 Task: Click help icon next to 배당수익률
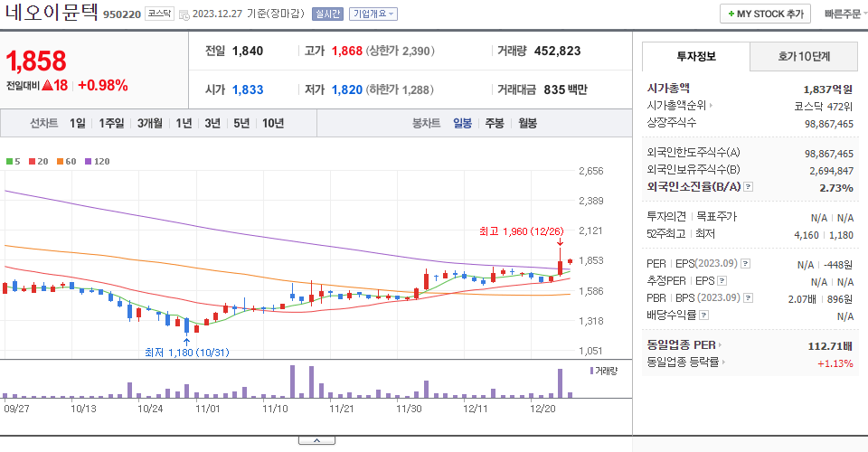(x=703, y=315)
